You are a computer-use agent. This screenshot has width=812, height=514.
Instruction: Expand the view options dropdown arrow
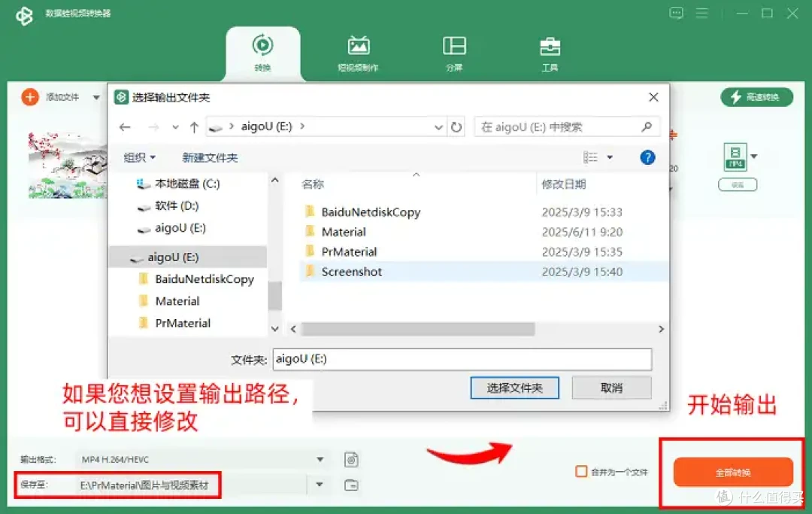610,157
